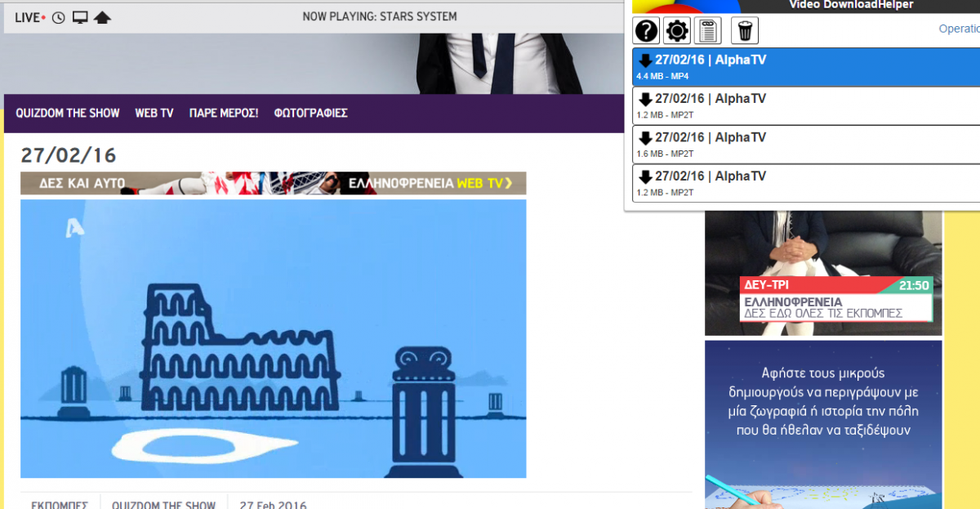Open the ΠΑΡΕ ΜΕΡΟΣ! menu item
Viewport: 980px width, 509px height.
coord(224,114)
